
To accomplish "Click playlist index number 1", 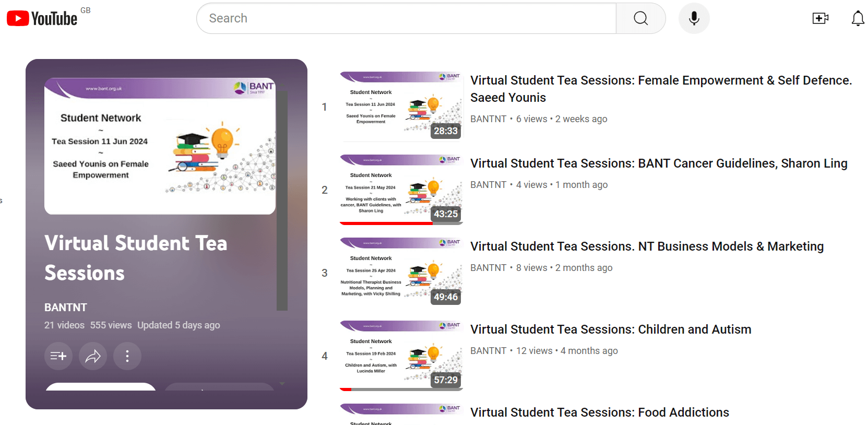I will [x=325, y=107].
